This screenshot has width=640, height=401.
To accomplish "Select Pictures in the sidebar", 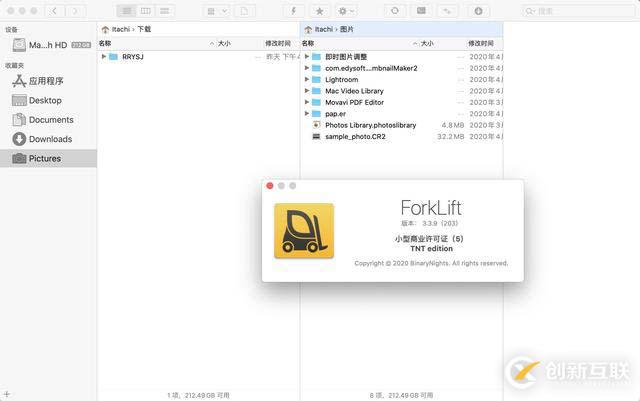I will point(48,158).
